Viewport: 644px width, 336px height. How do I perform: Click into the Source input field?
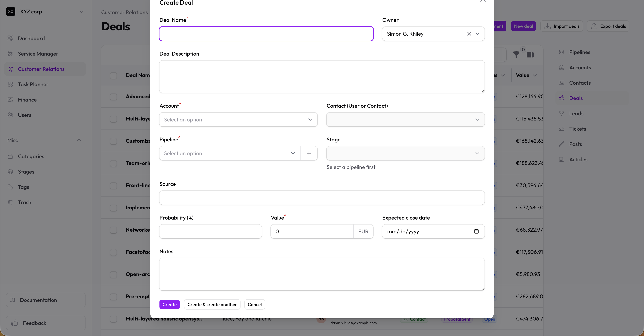point(322,198)
